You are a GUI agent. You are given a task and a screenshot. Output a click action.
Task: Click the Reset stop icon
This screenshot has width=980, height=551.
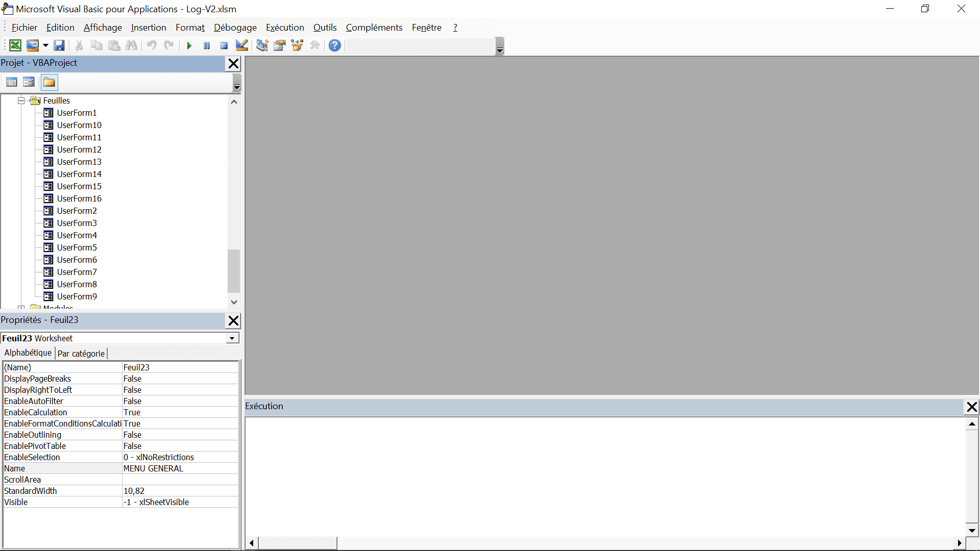[224, 45]
